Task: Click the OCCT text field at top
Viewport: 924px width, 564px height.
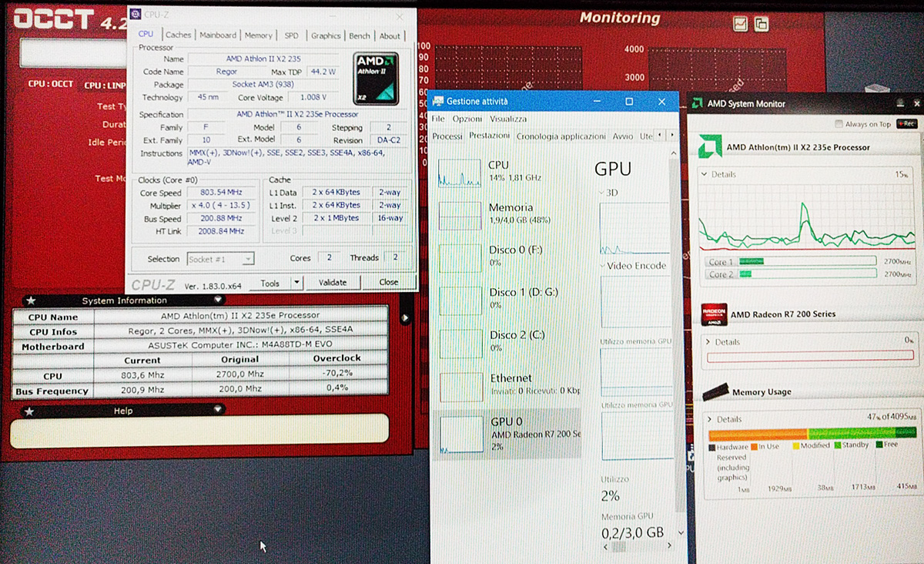Action: [73, 52]
